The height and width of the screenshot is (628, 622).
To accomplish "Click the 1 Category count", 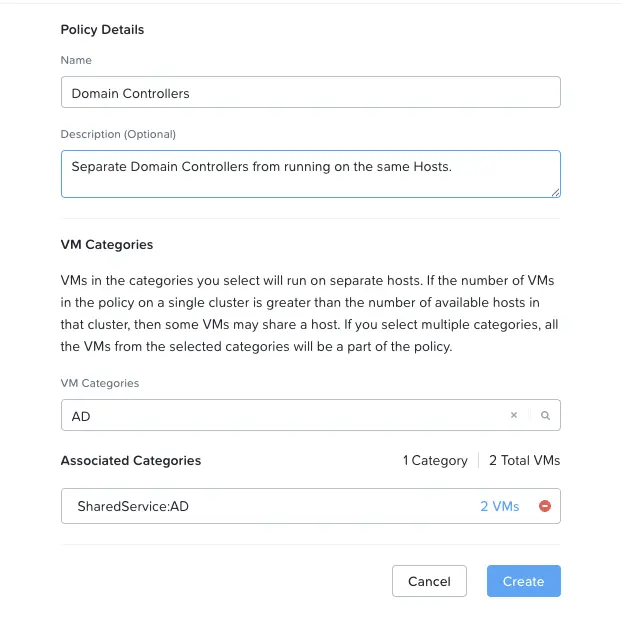I will point(435,461).
